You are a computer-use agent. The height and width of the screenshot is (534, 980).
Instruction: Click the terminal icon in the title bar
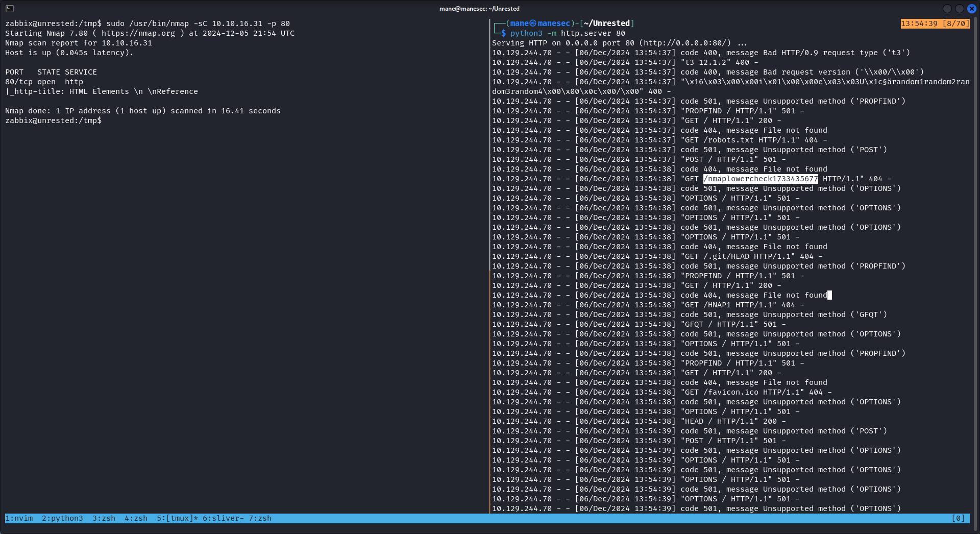pyautogui.click(x=10, y=9)
